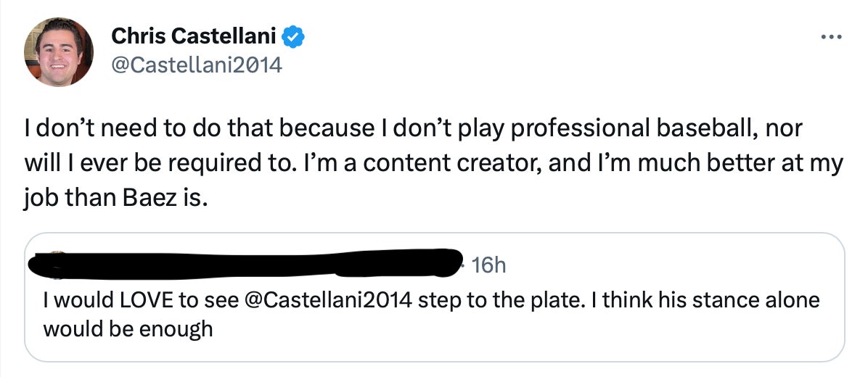Click Chris Castellani's profile avatar photo
This screenshot has width=868, height=377.
click(59, 51)
